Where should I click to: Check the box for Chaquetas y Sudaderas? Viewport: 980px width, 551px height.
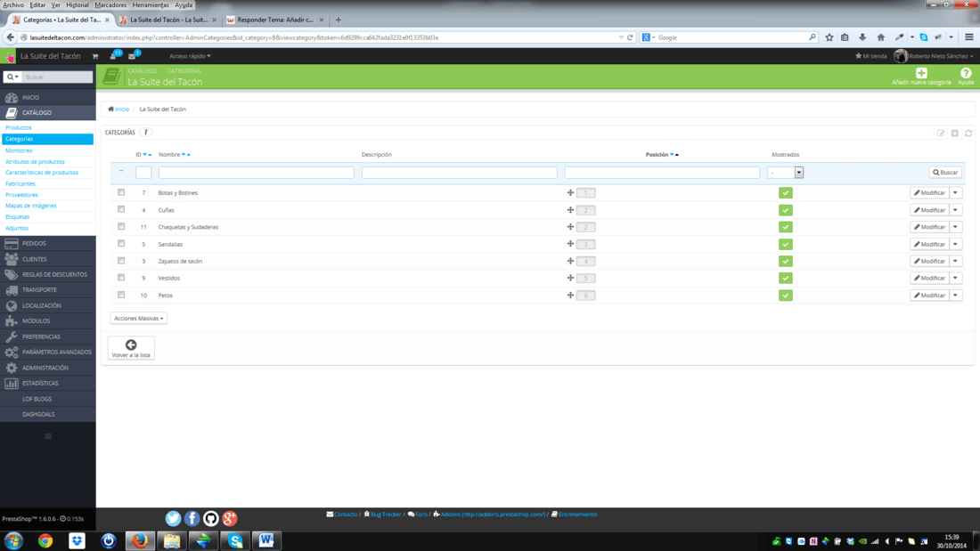pos(121,226)
